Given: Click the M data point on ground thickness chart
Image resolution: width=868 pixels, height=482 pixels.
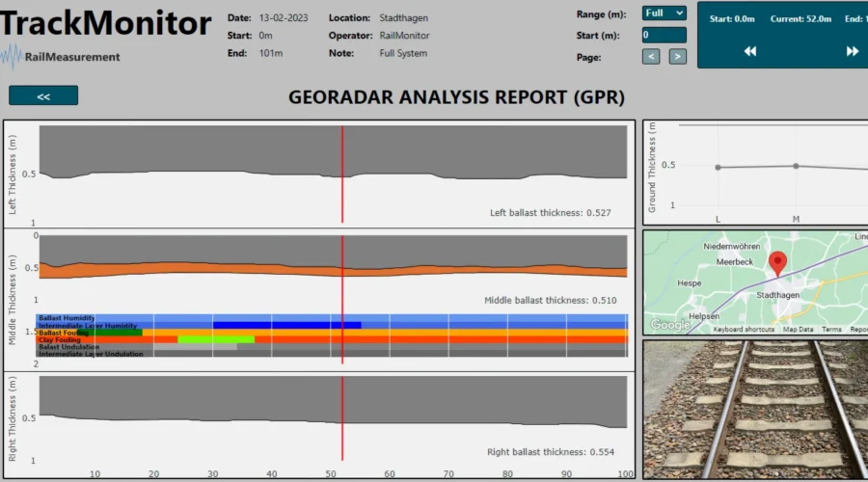Looking at the screenshot, I should click(796, 166).
